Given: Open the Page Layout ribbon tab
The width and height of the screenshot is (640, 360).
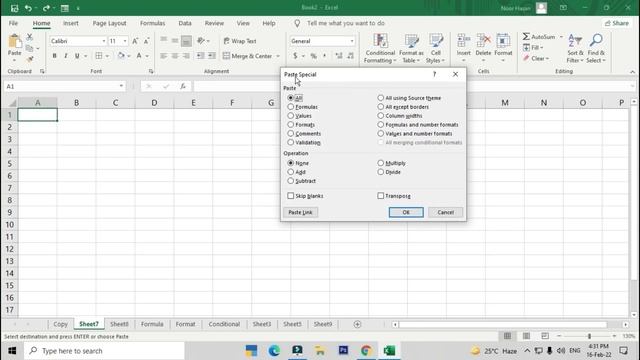Looking at the screenshot, I should tap(109, 23).
